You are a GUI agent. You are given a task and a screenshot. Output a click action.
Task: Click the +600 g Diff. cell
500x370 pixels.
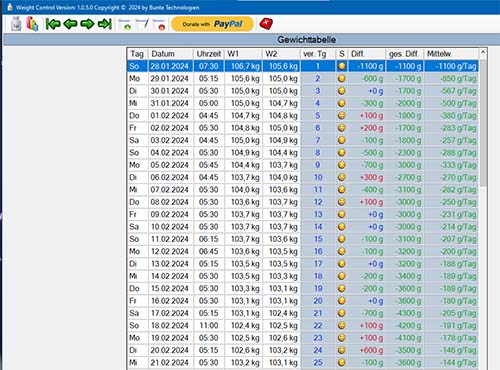[367, 350]
